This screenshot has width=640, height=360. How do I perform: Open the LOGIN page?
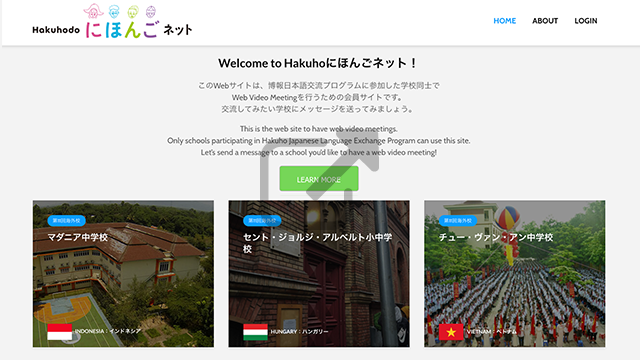click(x=586, y=21)
